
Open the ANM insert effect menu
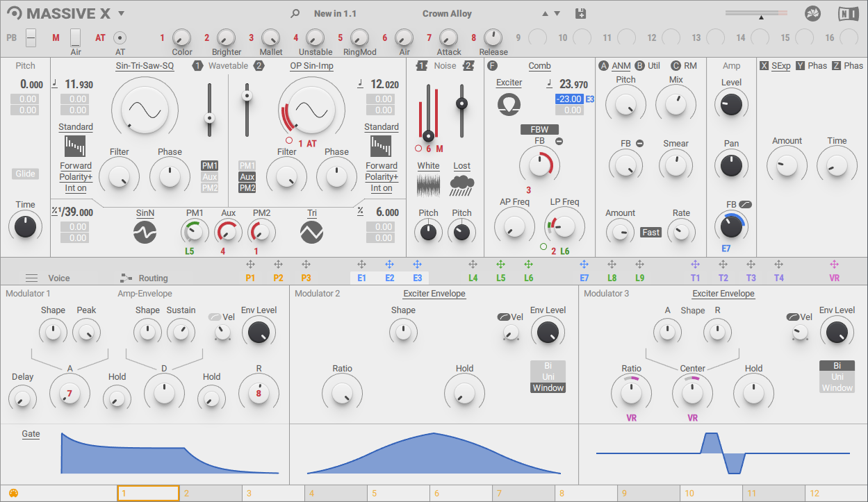(x=621, y=66)
